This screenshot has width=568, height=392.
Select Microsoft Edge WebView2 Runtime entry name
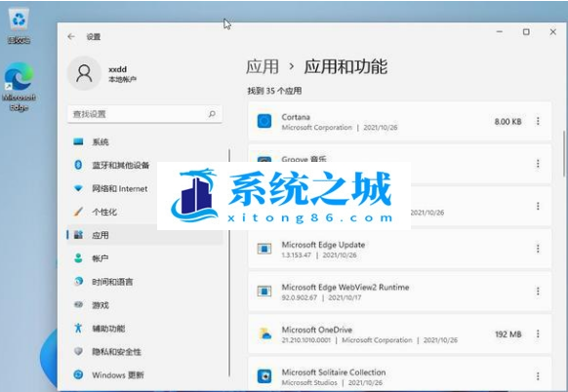click(345, 287)
